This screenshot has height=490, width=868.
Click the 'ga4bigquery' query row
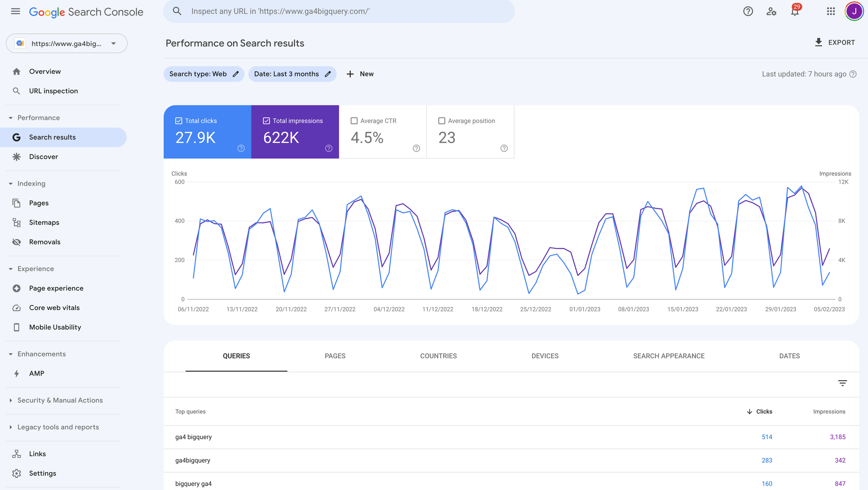click(x=511, y=460)
